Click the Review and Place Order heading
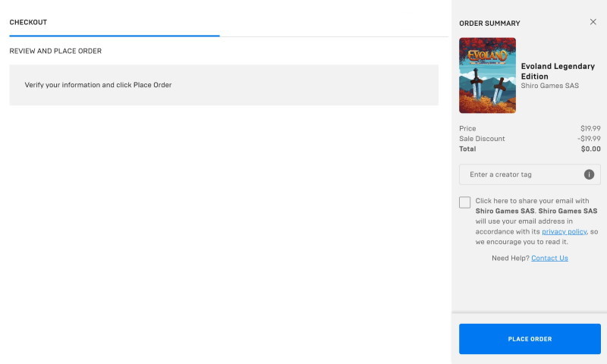The height and width of the screenshot is (364, 607). pyautogui.click(x=55, y=51)
